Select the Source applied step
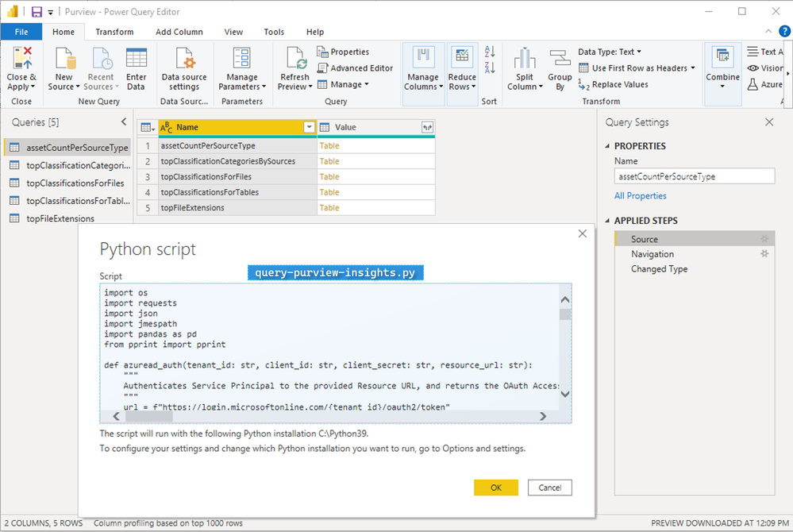The image size is (793, 532). point(695,239)
